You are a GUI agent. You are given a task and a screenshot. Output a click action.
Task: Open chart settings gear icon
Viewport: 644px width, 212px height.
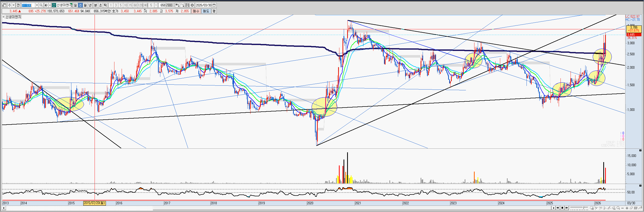tap(192, 5)
